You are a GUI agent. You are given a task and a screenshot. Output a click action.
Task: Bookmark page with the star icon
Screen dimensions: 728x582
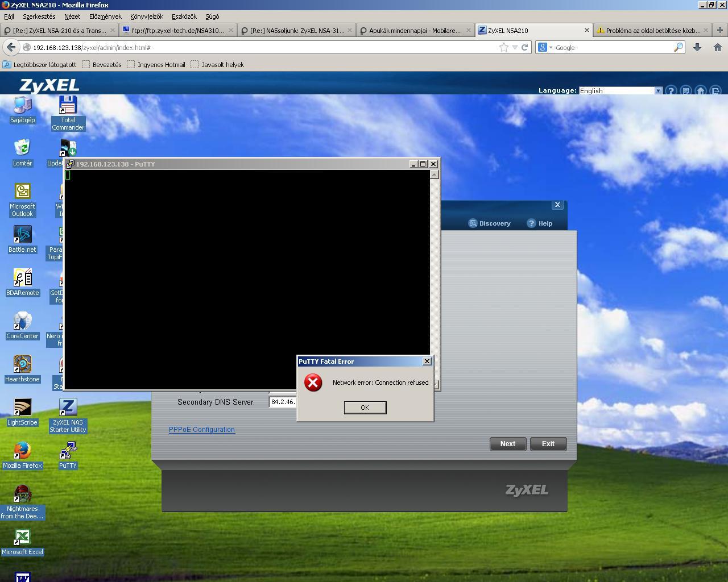[503, 47]
